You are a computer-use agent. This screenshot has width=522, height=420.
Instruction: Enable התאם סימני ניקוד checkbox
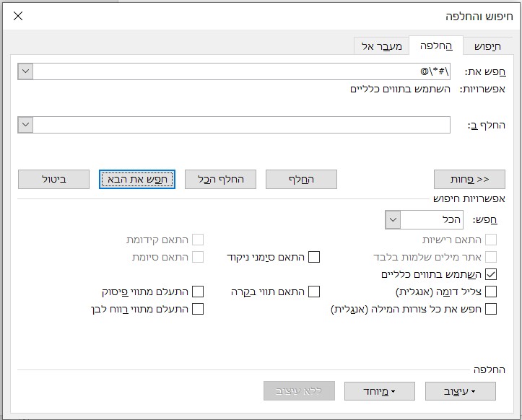(x=314, y=257)
